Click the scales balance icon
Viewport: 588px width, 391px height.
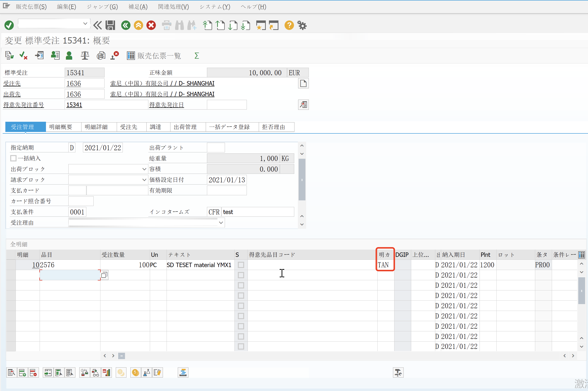[85, 56]
